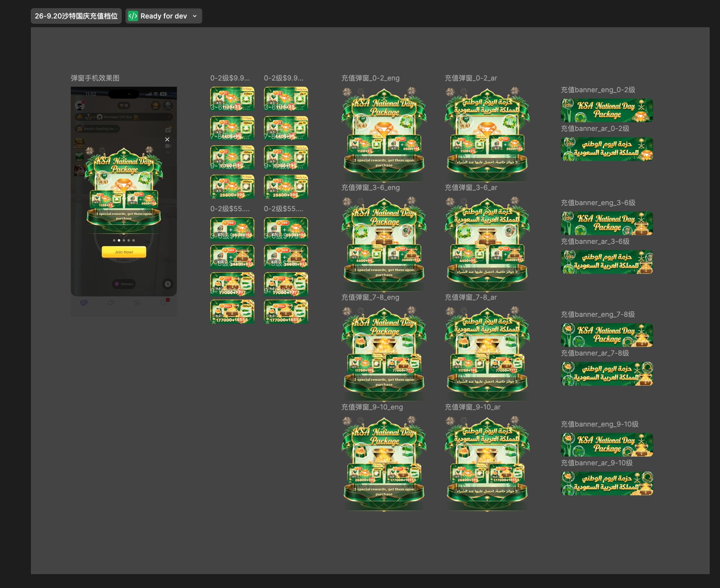Select the 充值弹窗_3-6_eng frame label
Viewport: 720px width, 588px height.
(x=370, y=188)
